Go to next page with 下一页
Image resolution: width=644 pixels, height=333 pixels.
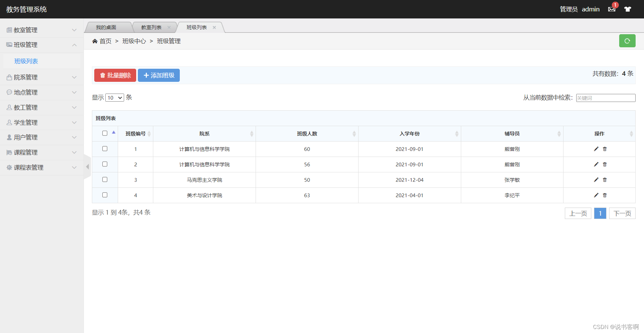tap(622, 213)
